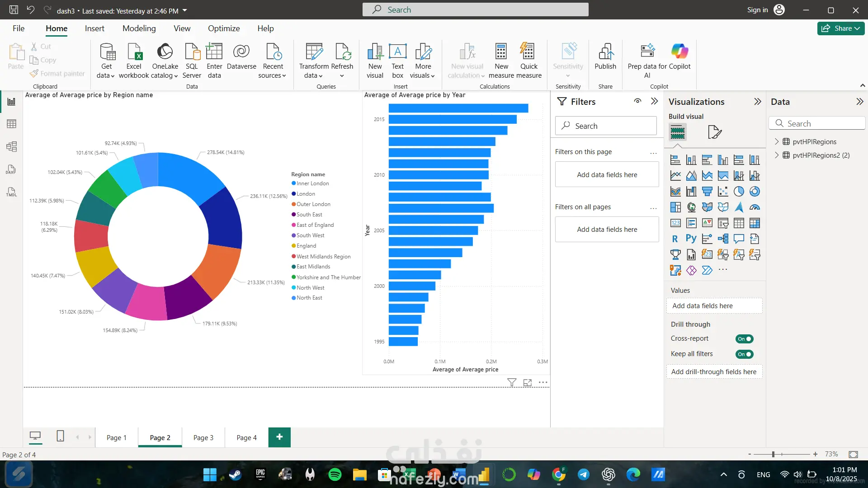This screenshot has height=488, width=868.
Task: Open the Modeling ribbon tab
Action: click(139, 28)
